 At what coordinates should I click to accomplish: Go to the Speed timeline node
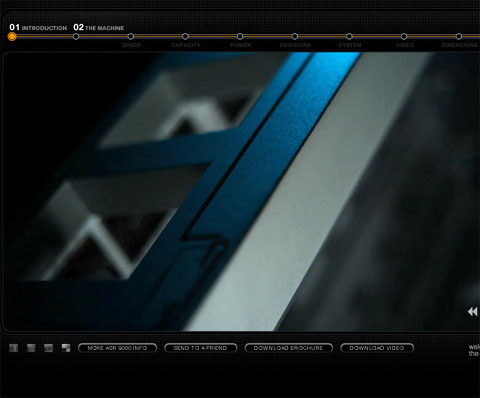tap(131, 36)
